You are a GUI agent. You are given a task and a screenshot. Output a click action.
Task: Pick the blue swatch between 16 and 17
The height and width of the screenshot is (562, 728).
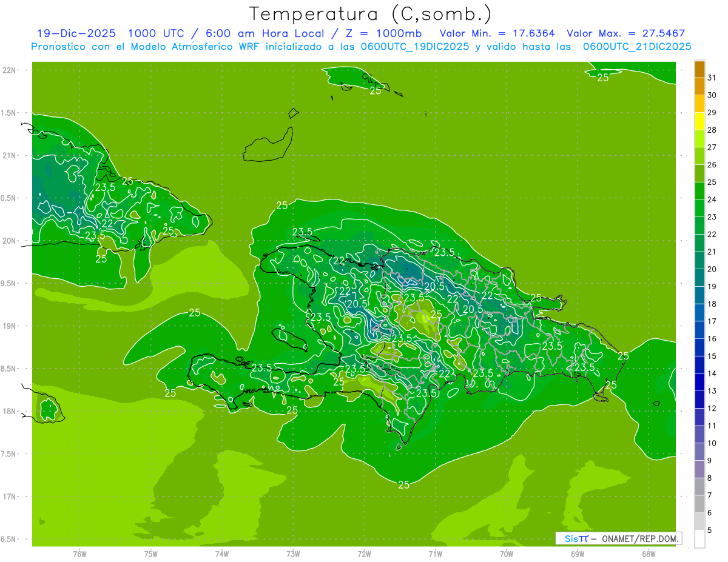pyautogui.click(x=699, y=330)
